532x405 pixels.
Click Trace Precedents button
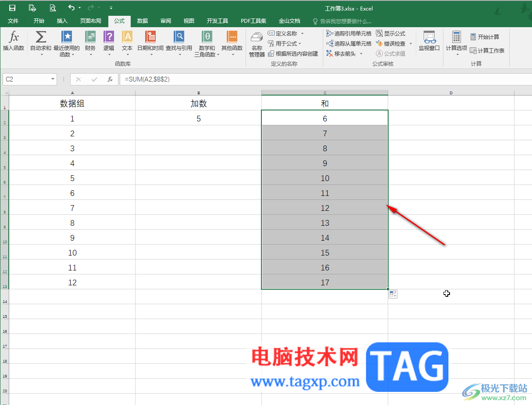349,33
